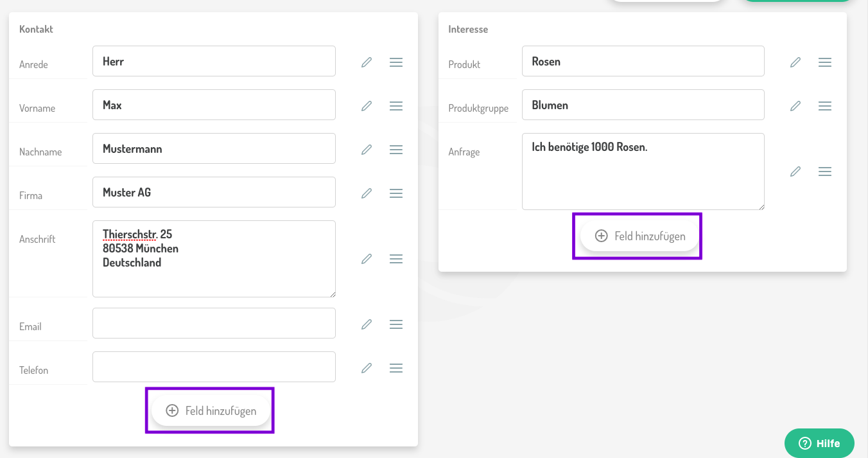Focus the empty Telefon input field
The height and width of the screenshot is (458, 868).
(x=214, y=367)
